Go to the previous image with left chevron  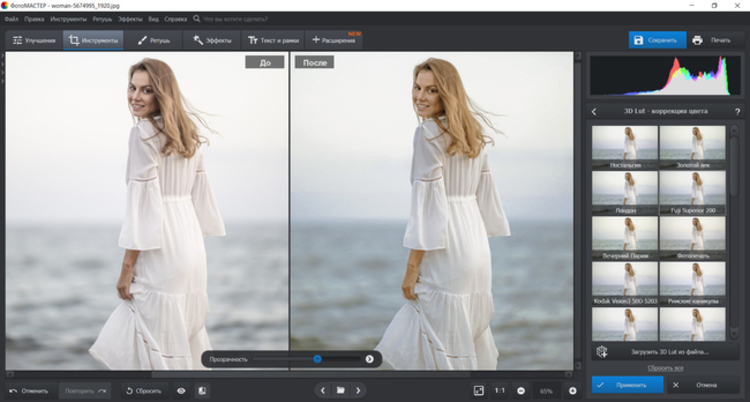click(x=322, y=390)
